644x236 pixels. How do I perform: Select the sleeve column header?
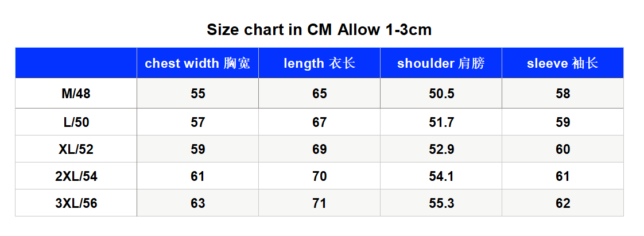[x=562, y=63]
